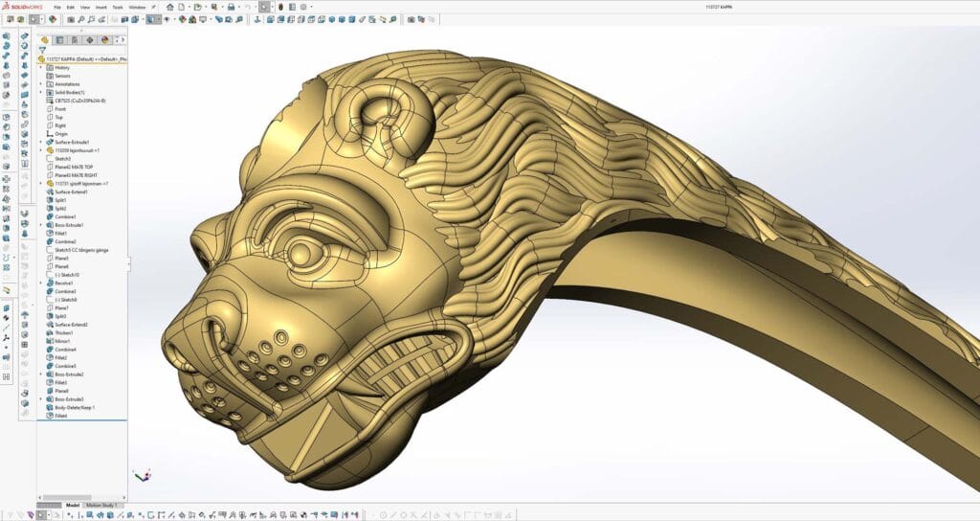
Task: Open the DisplayManager appearance tab icon
Action: [x=105, y=40]
